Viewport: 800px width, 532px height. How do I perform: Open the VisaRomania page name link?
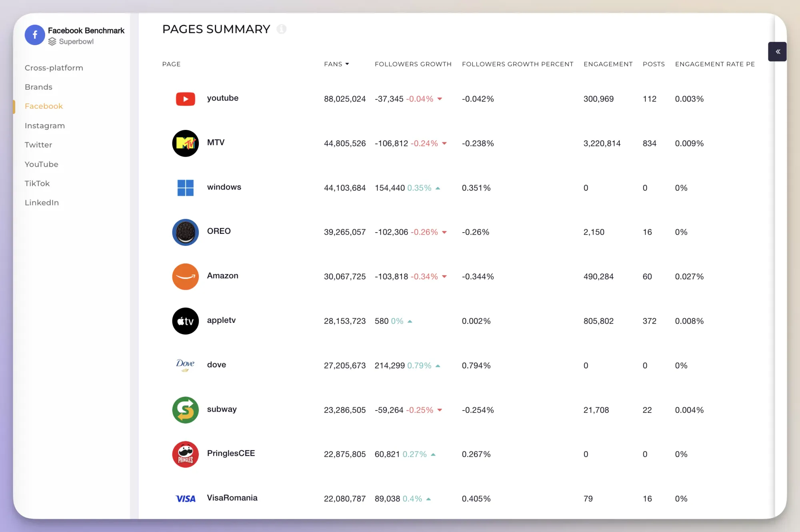coord(232,498)
